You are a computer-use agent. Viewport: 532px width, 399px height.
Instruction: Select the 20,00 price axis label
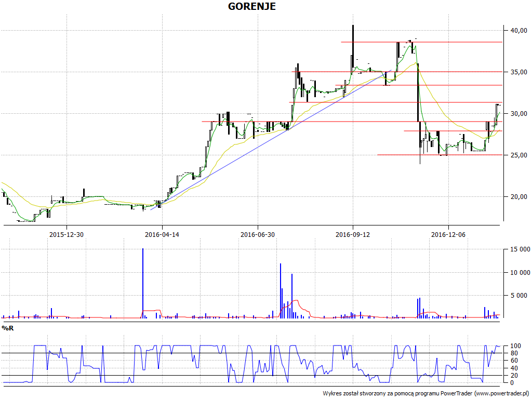point(519,197)
